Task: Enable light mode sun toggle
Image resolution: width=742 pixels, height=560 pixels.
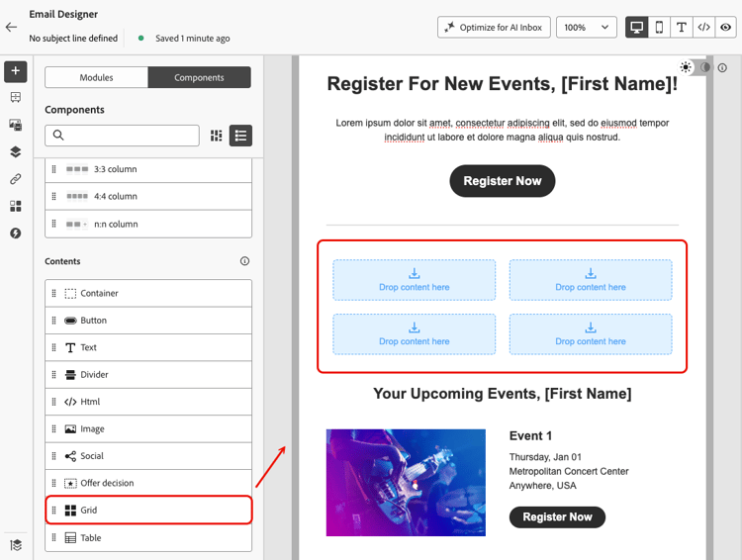Action: point(686,67)
